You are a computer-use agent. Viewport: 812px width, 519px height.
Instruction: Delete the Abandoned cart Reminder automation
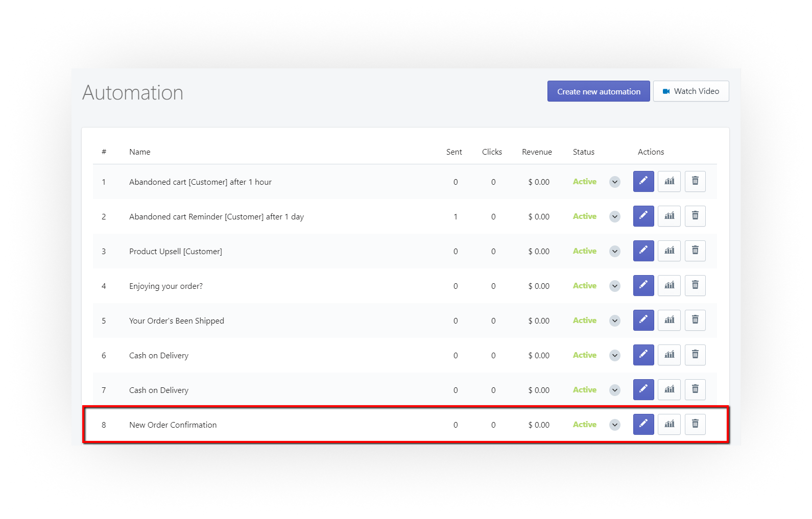click(x=695, y=216)
